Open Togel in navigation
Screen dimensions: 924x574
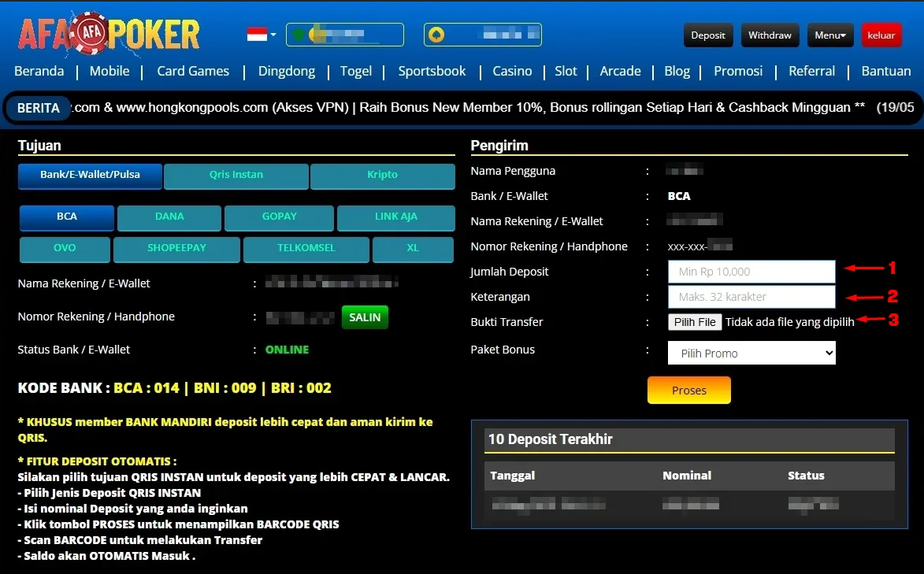(356, 72)
